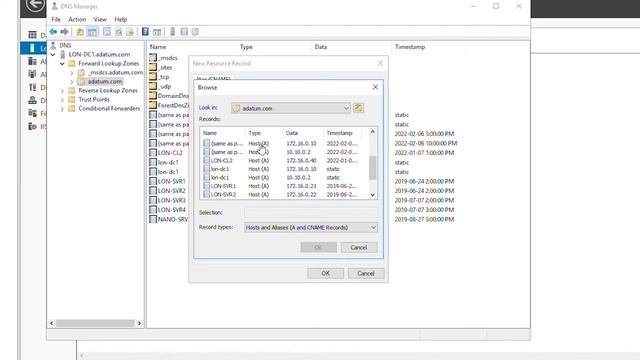Click the Selection input field
Screen dimensions: 640x360
tap(311, 212)
